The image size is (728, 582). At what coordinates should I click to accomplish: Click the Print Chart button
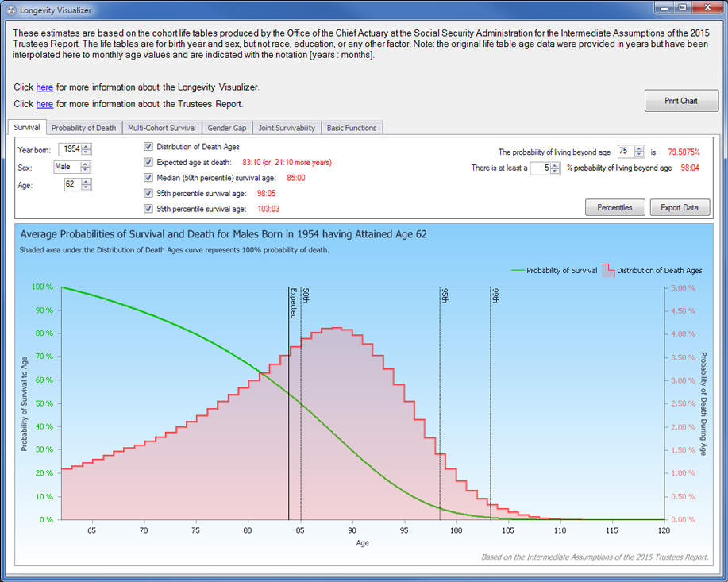coord(680,101)
